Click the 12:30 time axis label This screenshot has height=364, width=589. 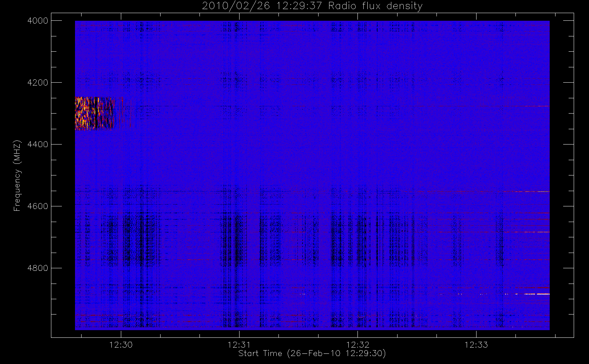point(121,345)
